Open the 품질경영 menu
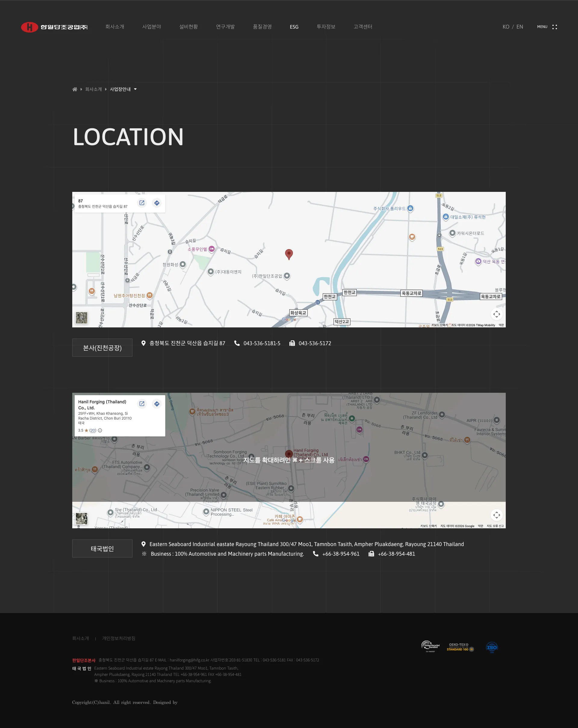Screen dimensions: 578x728 262,27
